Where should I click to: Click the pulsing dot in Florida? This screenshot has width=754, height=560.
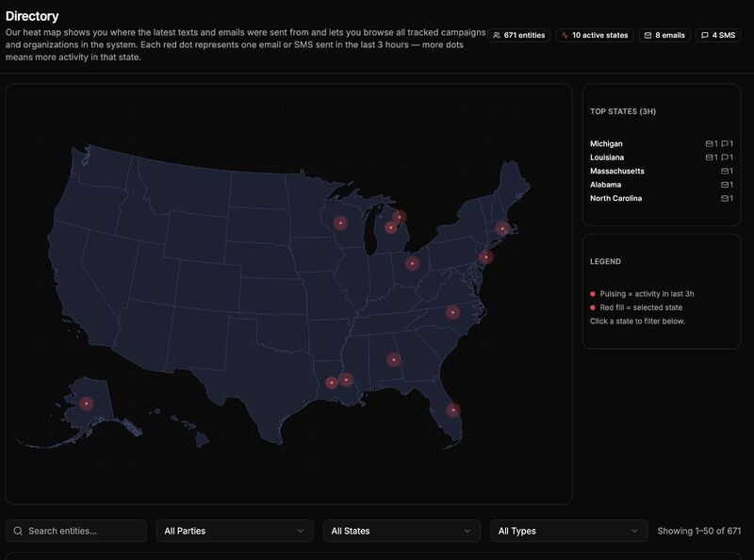453,410
